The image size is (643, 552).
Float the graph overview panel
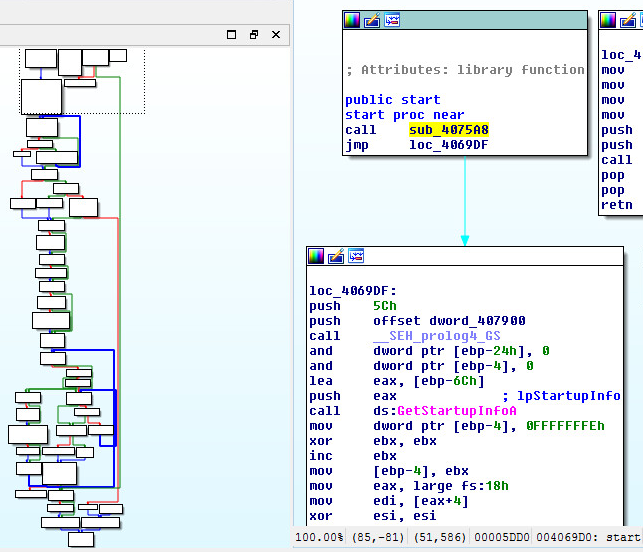(254, 35)
